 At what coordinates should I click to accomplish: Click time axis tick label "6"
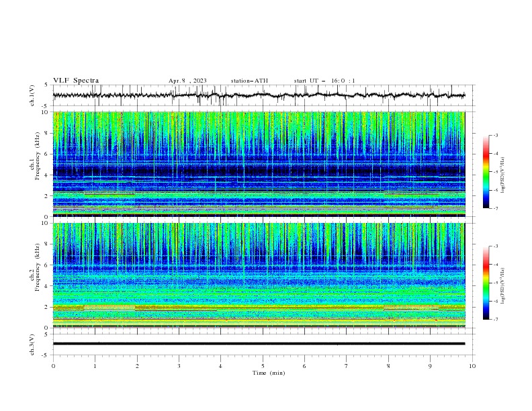tap(304, 366)
